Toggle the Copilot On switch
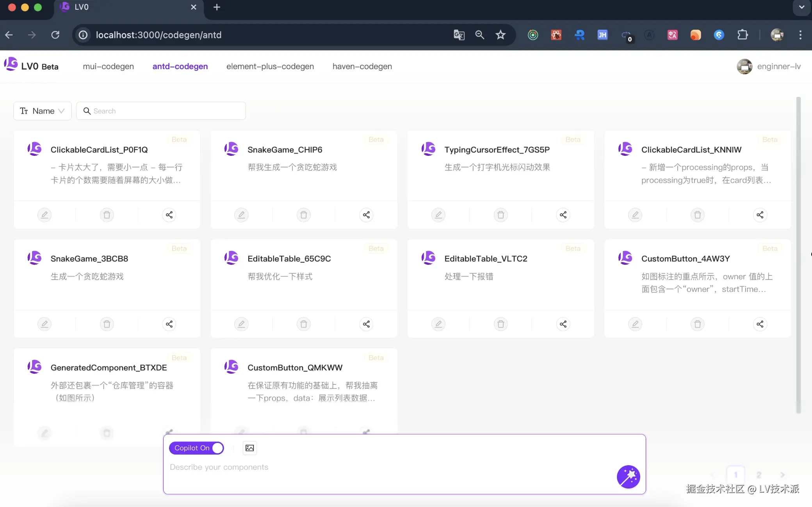This screenshot has width=812, height=507. [196, 448]
